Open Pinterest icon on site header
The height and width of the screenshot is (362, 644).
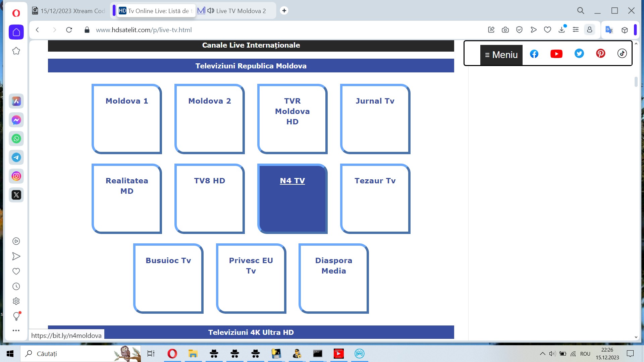point(600,54)
